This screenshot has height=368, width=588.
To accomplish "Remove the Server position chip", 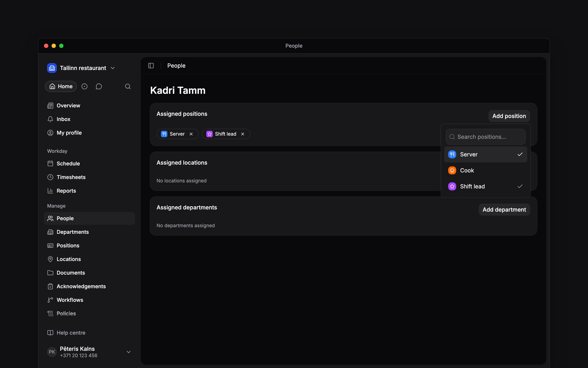I will click(x=191, y=134).
